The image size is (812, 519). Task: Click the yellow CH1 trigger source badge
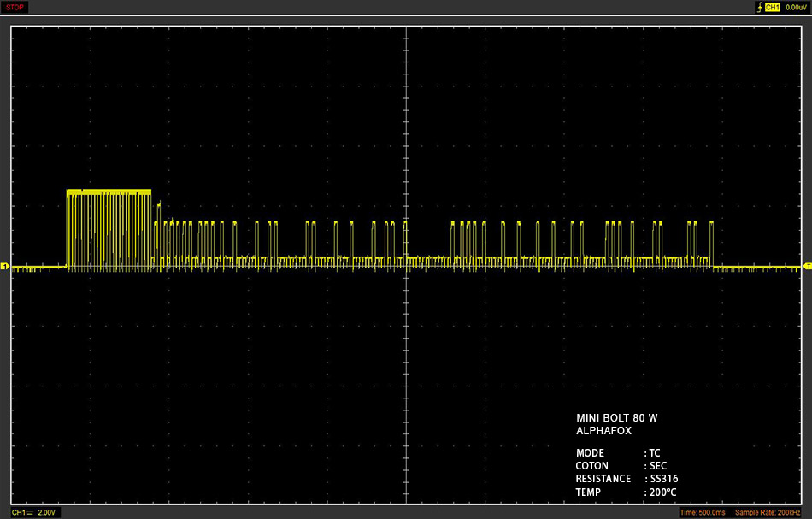coord(772,7)
